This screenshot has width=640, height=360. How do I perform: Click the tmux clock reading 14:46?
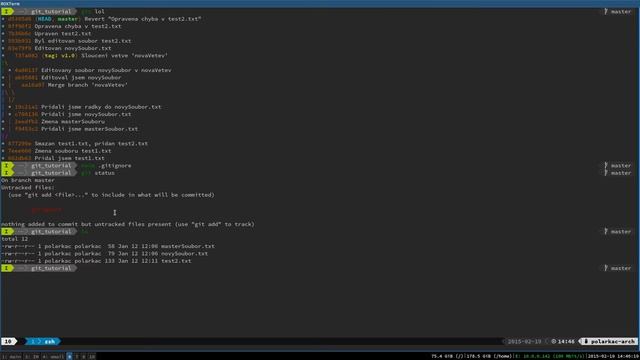[x=566, y=341]
